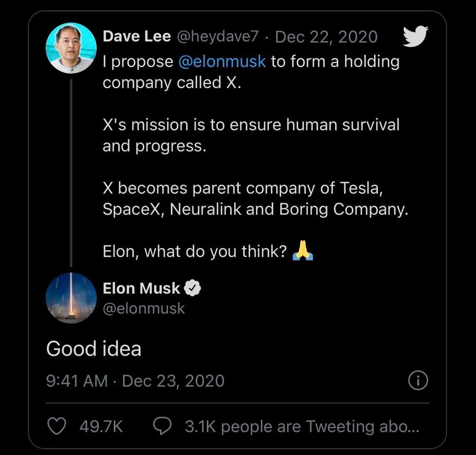Click the Dave Lee display name

136,36
